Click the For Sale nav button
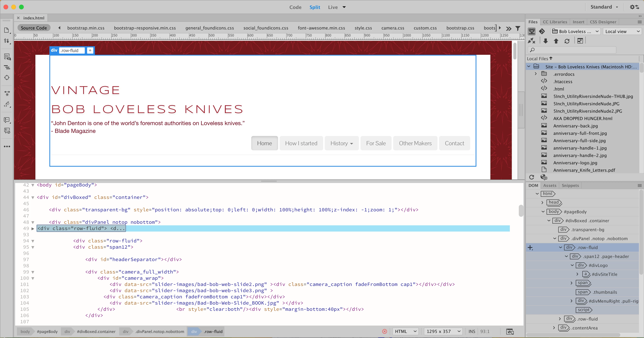This screenshot has width=644, height=338. point(376,143)
